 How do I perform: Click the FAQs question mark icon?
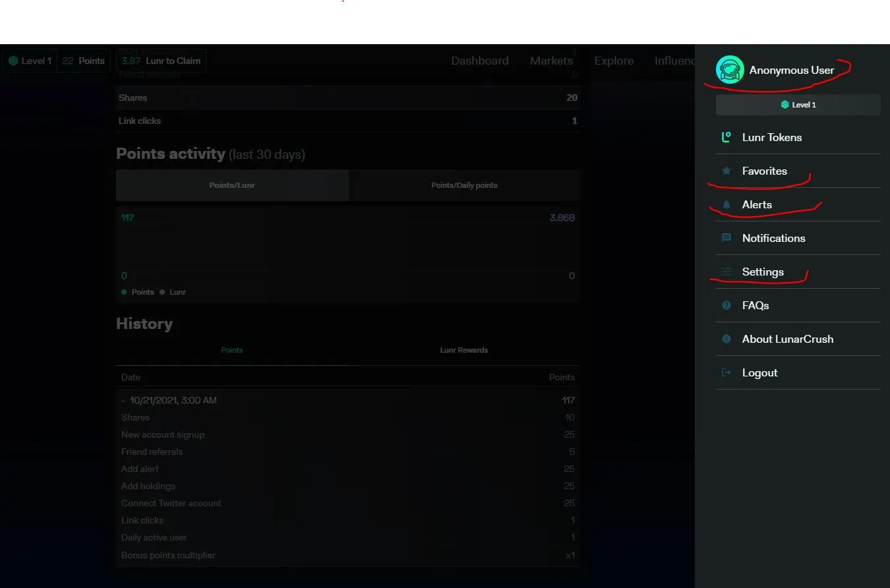[x=727, y=305]
